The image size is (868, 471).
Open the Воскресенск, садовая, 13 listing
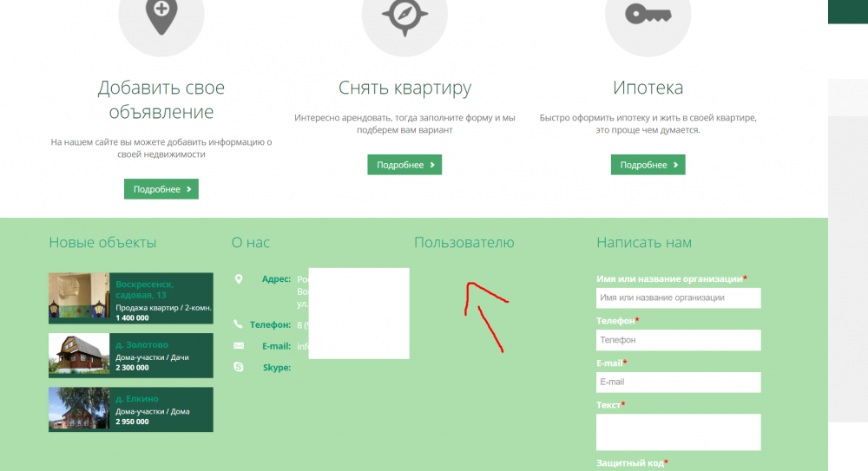click(x=144, y=289)
